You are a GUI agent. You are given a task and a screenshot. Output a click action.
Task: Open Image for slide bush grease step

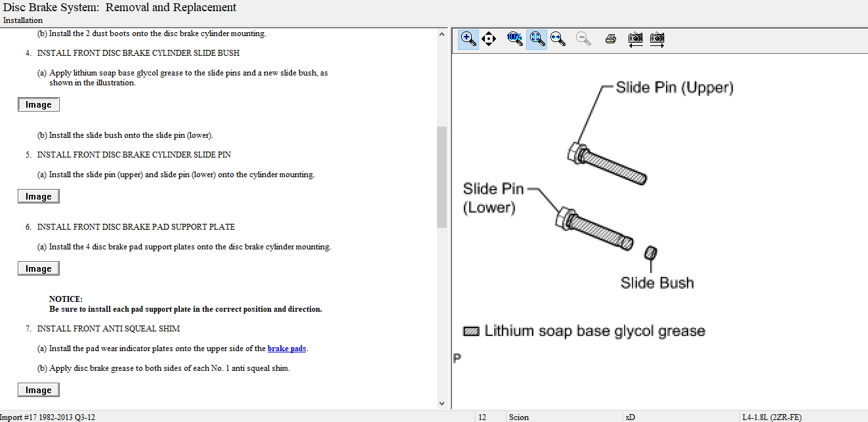(39, 104)
